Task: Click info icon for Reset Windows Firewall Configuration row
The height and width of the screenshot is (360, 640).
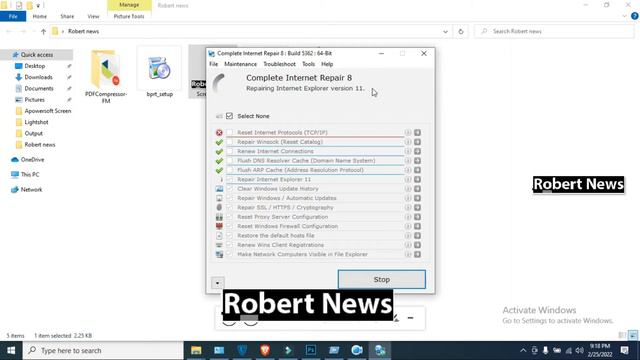Action: pyautogui.click(x=408, y=227)
